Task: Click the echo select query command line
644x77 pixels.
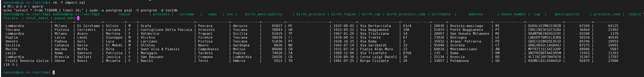Action: 91,10
